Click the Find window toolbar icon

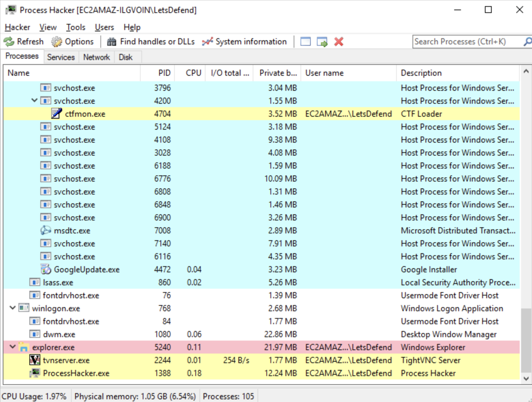click(x=306, y=42)
